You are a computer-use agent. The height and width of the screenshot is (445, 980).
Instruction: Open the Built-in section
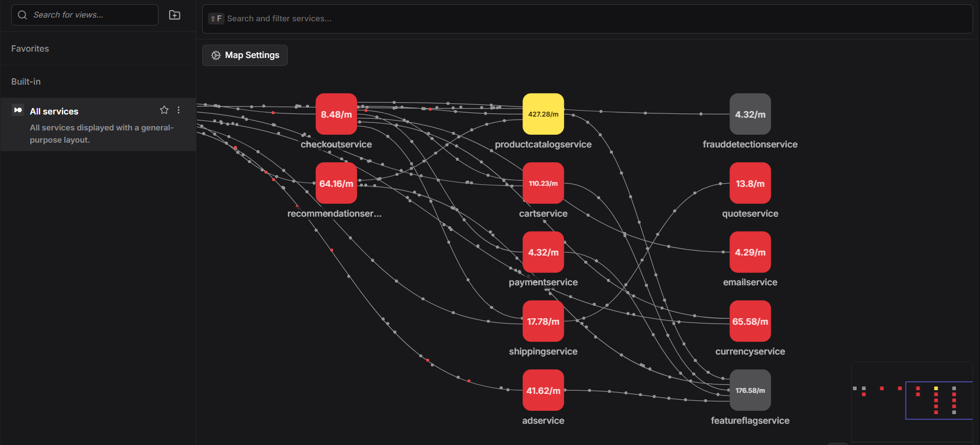(26, 81)
